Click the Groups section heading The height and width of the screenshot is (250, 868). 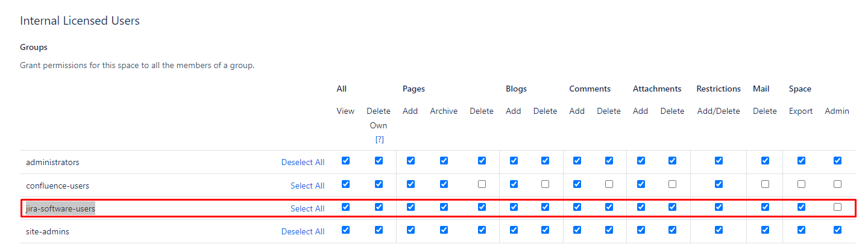[34, 47]
